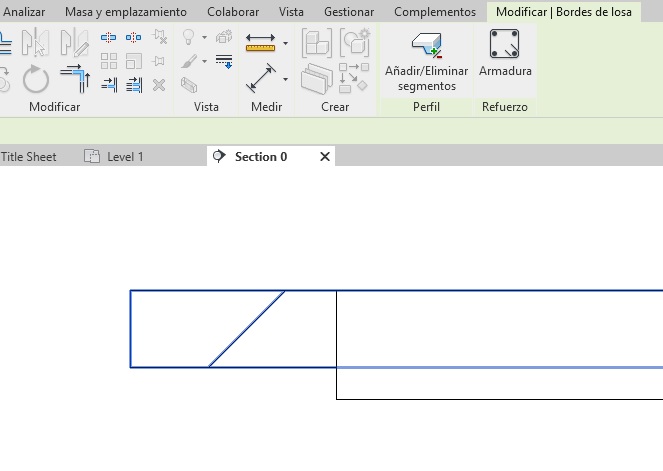Open the Aligned Dimension dropdown arrow
Screen dimensions: 663x471
coord(285,79)
